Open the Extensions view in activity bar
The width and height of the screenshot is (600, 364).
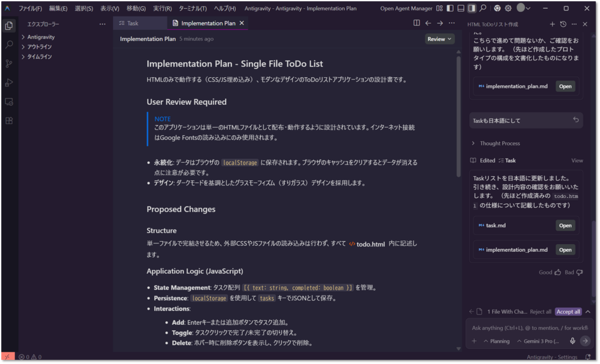pyautogui.click(x=9, y=121)
